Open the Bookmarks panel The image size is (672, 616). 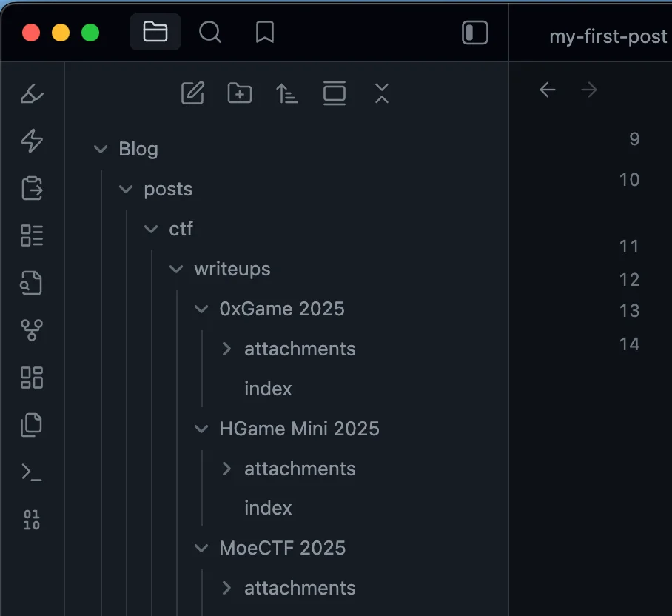point(265,33)
